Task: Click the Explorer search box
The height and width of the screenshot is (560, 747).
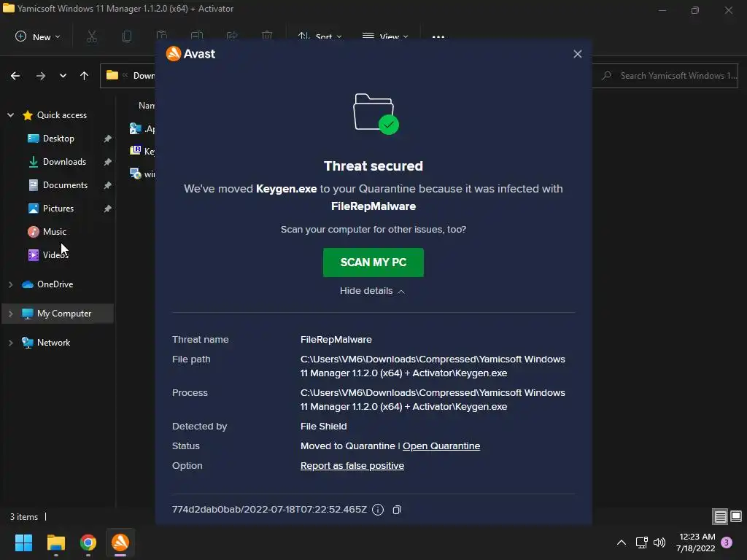Action: pos(665,76)
